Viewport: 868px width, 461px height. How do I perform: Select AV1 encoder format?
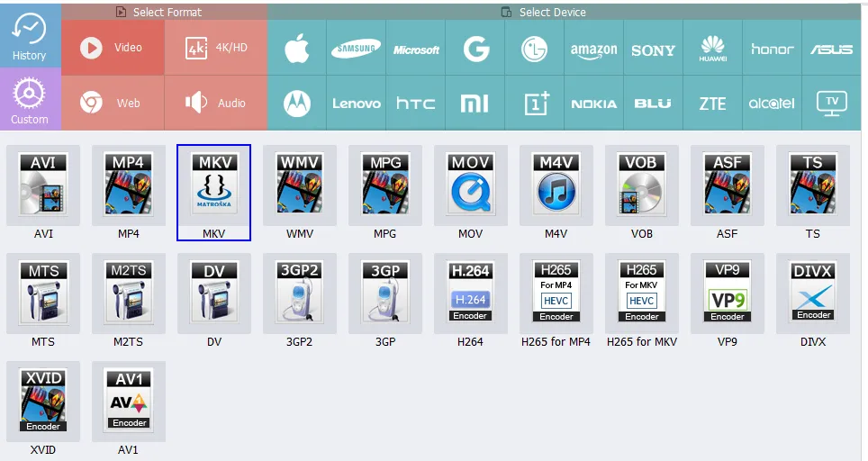129,409
